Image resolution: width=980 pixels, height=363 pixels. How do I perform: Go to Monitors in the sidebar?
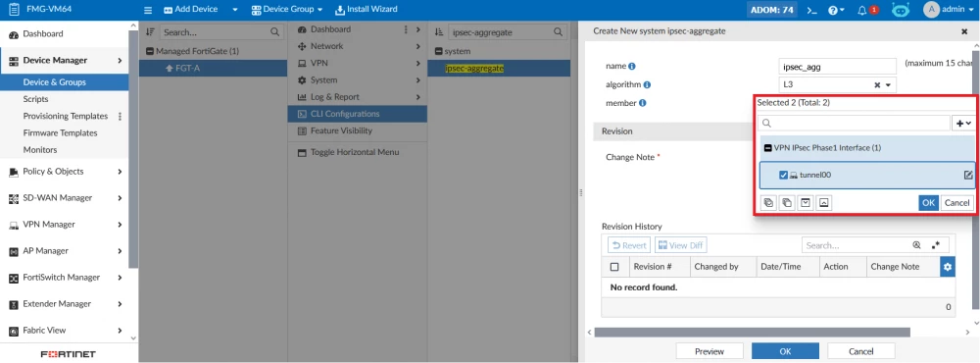pyautogui.click(x=40, y=149)
